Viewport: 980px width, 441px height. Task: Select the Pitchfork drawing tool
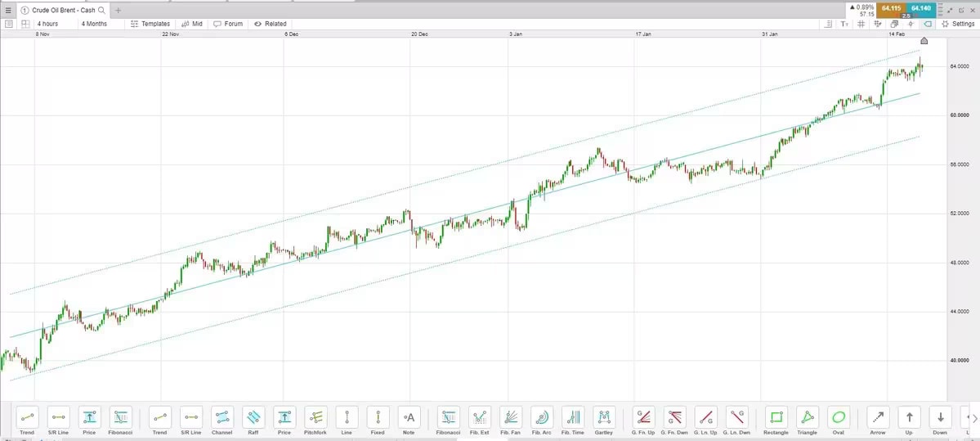point(315,417)
